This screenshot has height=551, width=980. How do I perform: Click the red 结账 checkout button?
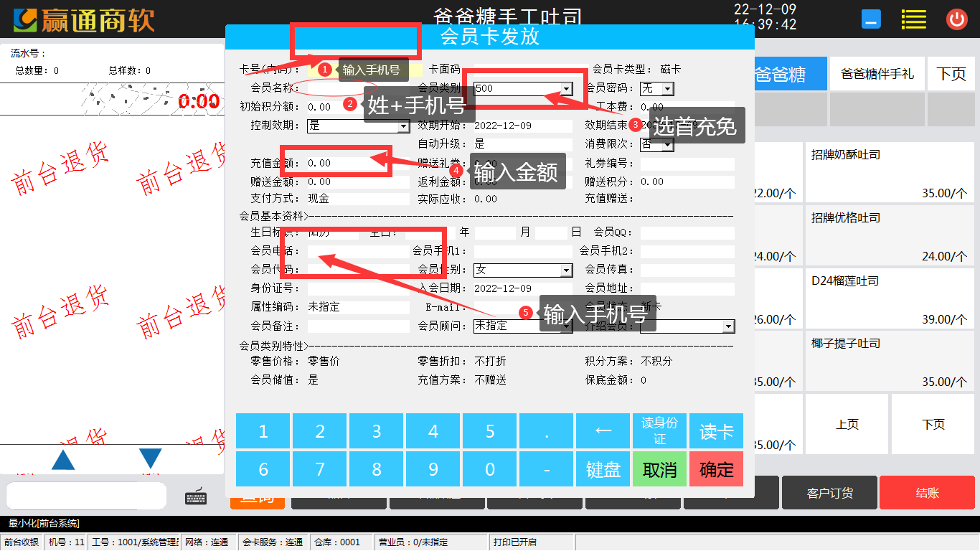tap(927, 493)
